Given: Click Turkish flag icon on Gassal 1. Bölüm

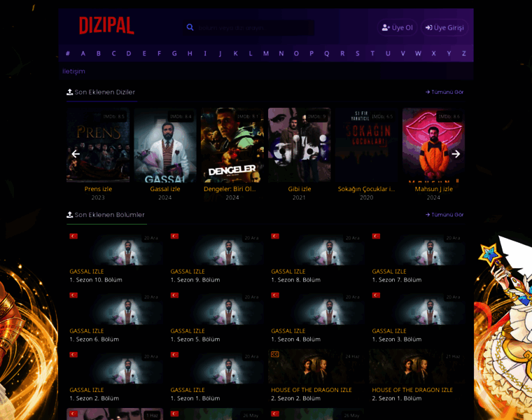Looking at the screenshot, I should point(174,354).
